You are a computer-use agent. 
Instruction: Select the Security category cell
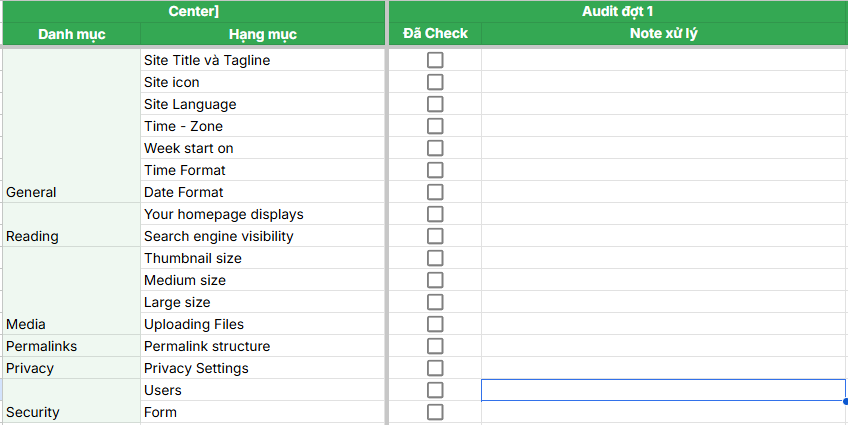[x=71, y=401]
